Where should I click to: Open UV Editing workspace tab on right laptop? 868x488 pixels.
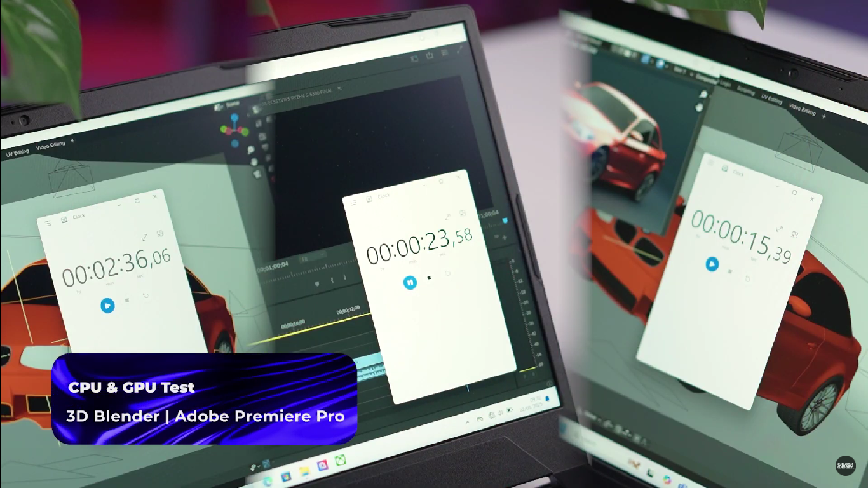point(771,99)
